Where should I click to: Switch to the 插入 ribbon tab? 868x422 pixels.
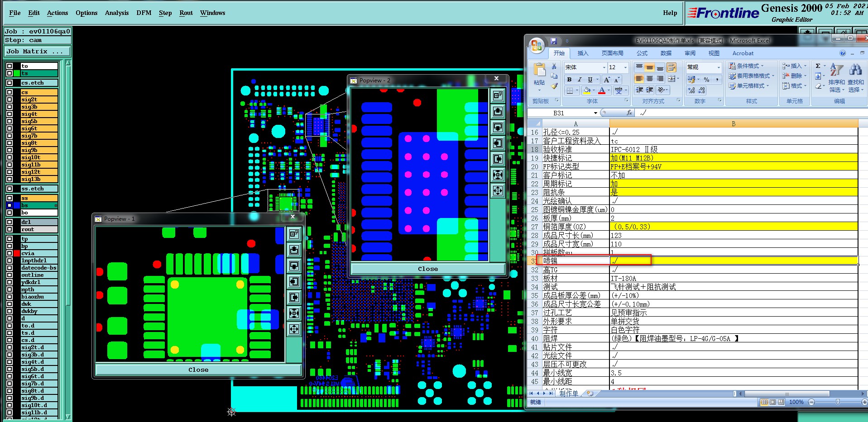pyautogui.click(x=583, y=53)
